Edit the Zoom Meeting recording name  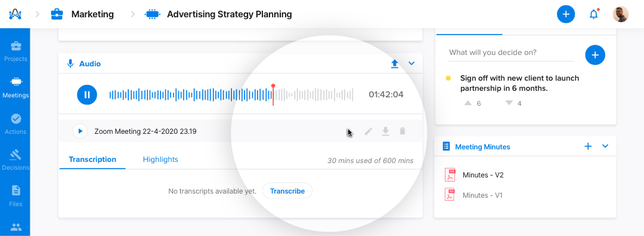point(369,131)
